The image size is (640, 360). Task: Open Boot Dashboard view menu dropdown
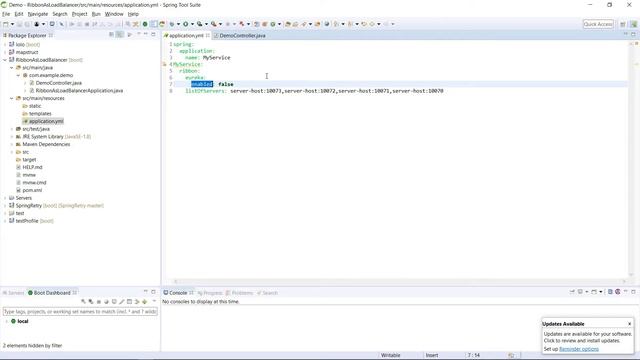tap(154, 301)
